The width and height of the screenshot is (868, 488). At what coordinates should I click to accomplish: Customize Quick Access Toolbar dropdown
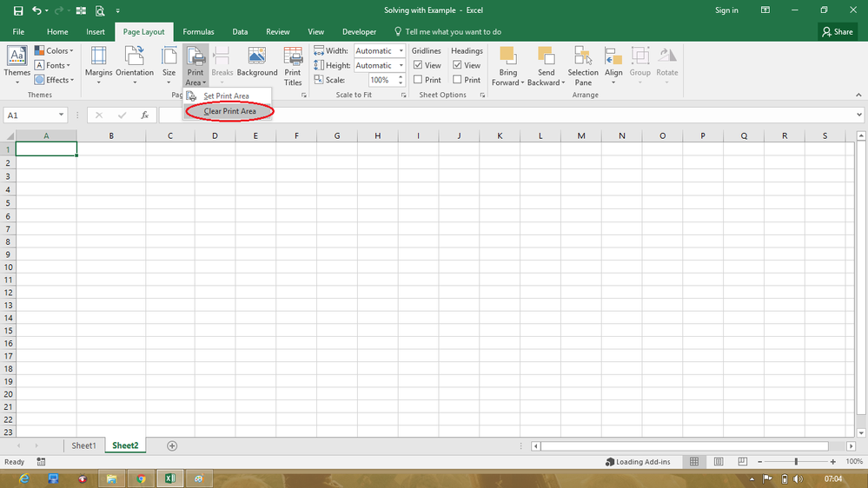pos(118,10)
